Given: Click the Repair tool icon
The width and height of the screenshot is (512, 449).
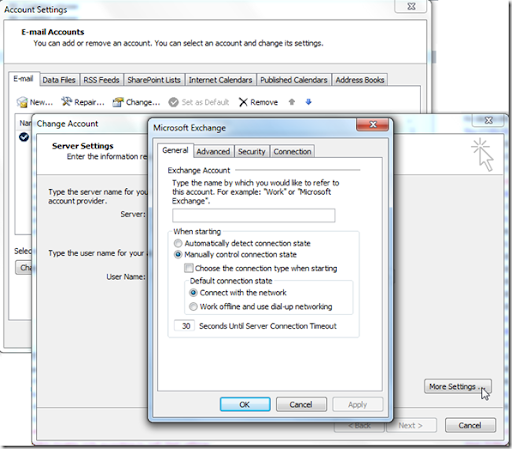Looking at the screenshot, I should click(x=66, y=102).
